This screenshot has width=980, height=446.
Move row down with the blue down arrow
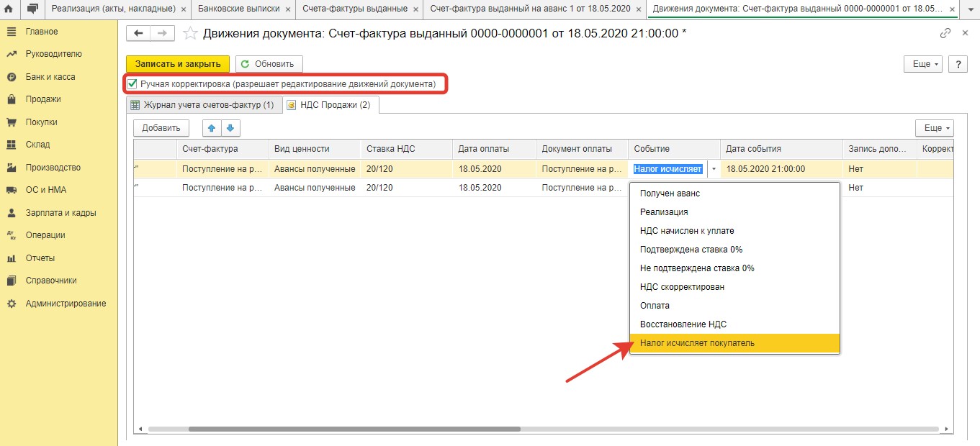[230, 128]
